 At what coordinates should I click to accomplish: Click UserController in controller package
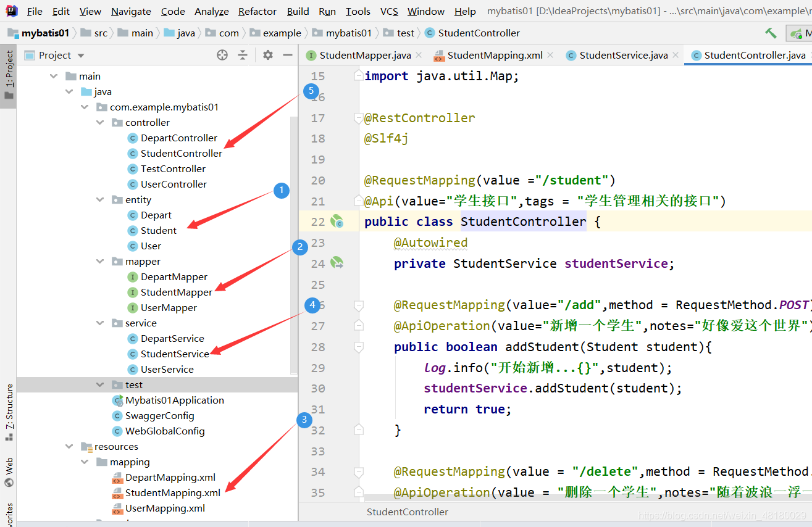(x=167, y=184)
